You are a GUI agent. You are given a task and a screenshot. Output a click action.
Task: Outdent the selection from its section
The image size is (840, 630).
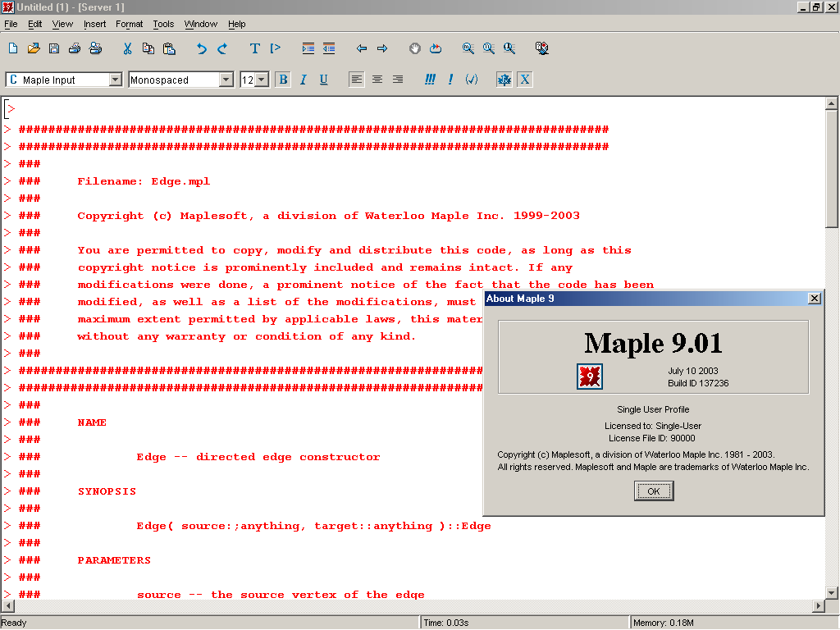329,48
